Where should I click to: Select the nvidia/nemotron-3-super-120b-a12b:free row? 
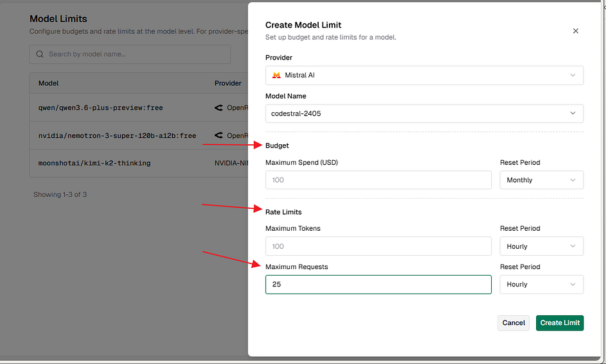pos(139,136)
